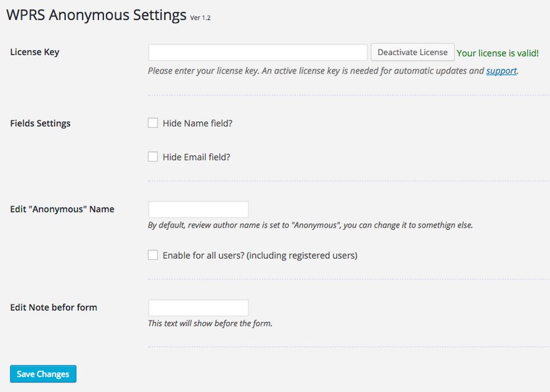
Task: Click the Edit Note befor form input
Action: (199, 308)
